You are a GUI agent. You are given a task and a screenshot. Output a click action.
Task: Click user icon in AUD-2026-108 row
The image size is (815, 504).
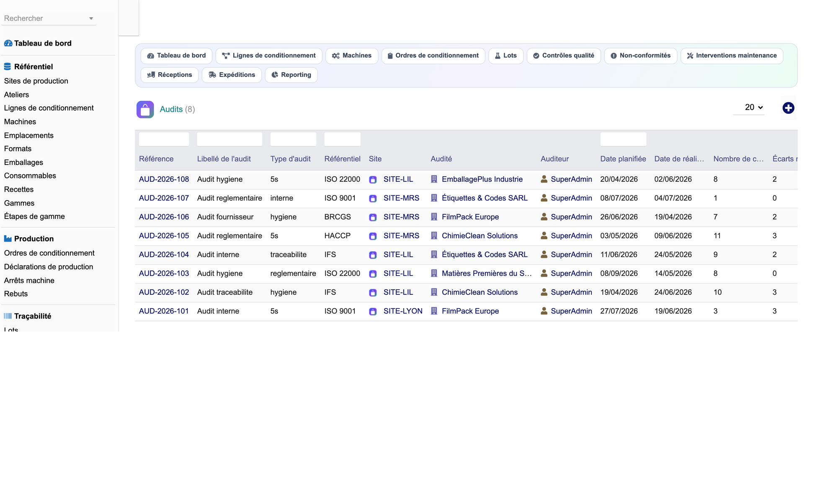tap(544, 179)
